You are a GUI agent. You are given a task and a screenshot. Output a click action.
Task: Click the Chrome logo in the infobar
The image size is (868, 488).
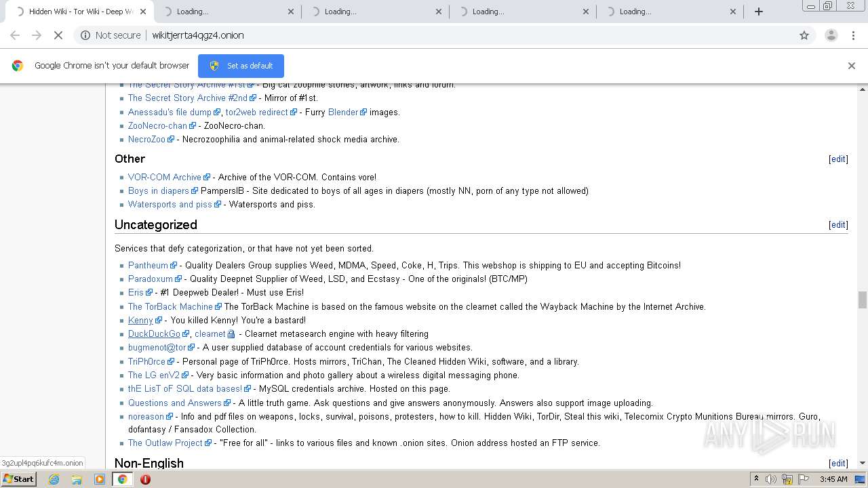click(18, 66)
